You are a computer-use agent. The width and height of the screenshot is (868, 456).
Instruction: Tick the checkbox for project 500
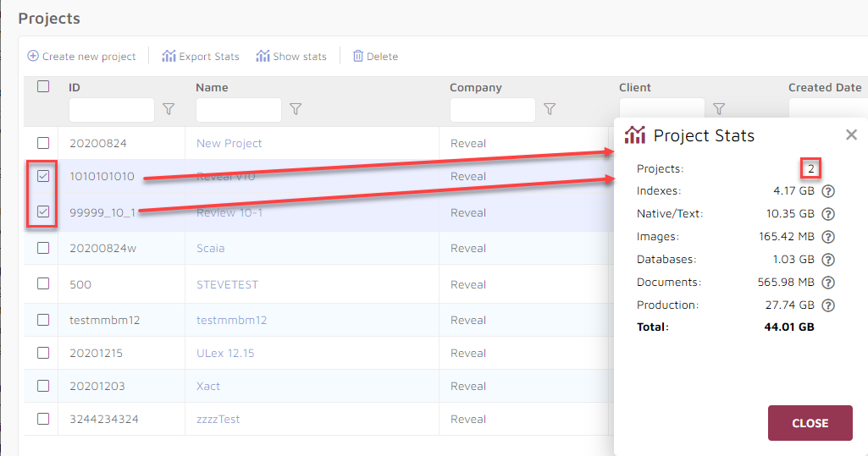click(43, 283)
